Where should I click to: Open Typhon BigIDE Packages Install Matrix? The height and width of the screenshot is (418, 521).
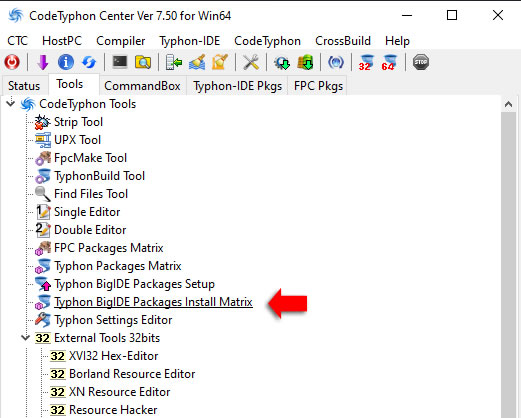[x=153, y=302]
